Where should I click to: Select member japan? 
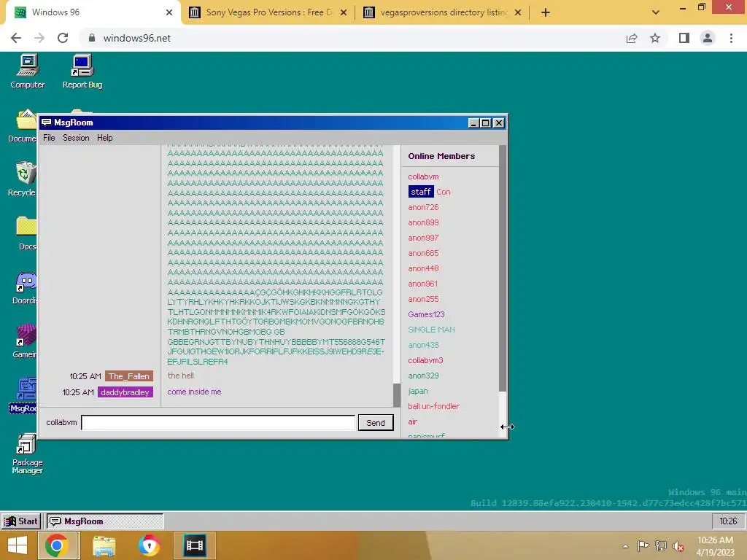pyautogui.click(x=418, y=391)
